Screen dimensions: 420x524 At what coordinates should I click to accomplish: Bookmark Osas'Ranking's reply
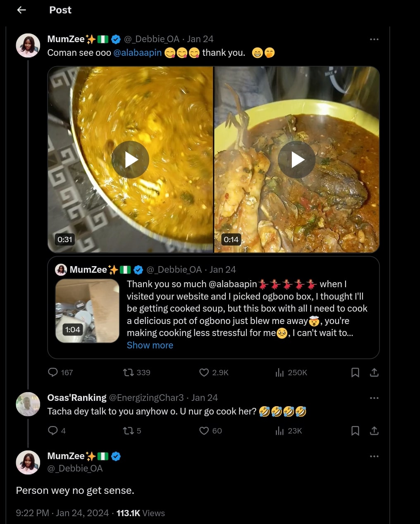pos(355,431)
